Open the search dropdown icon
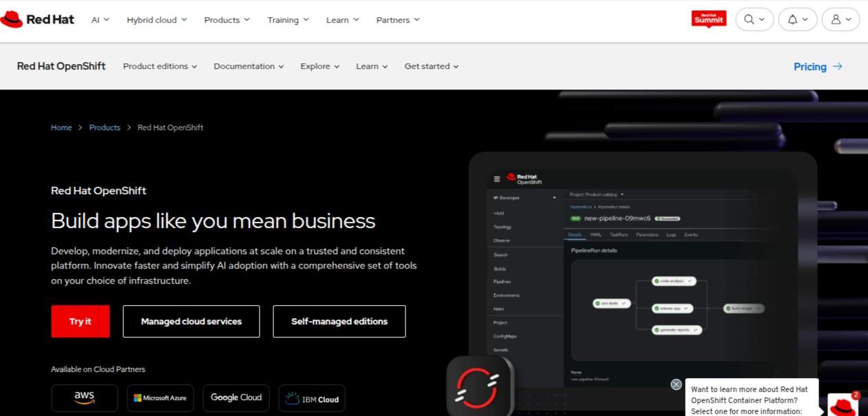868x416 pixels. tap(754, 19)
